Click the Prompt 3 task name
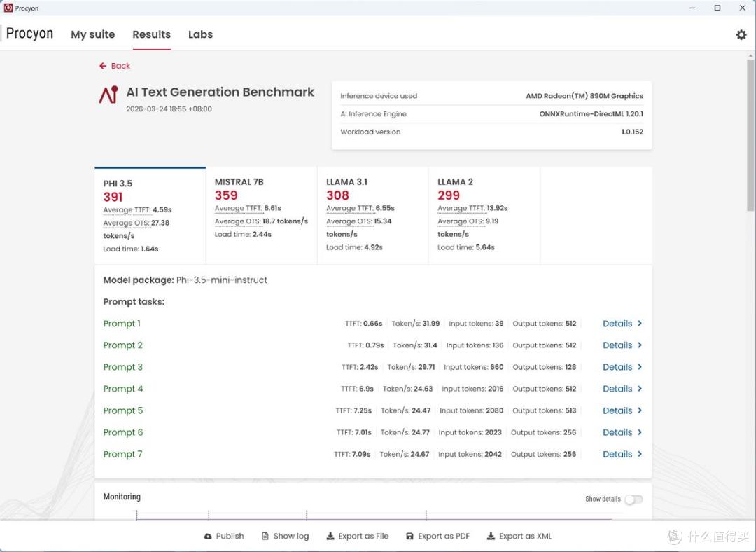 123,366
